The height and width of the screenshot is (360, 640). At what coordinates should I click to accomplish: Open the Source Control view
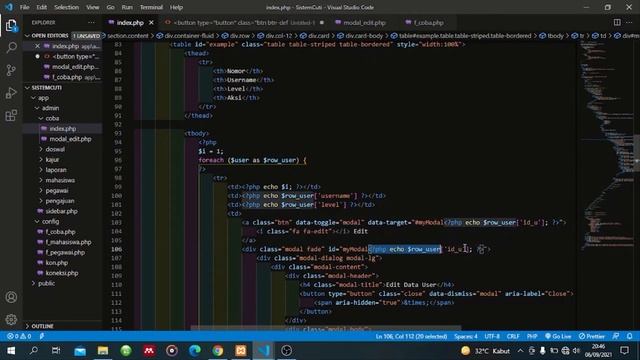click(11, 70)
